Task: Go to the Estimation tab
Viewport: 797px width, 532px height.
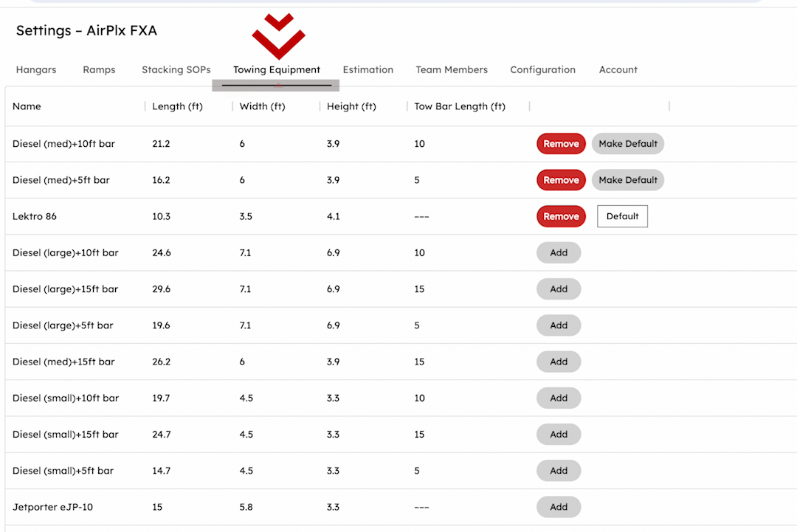Action: point(368,70)
